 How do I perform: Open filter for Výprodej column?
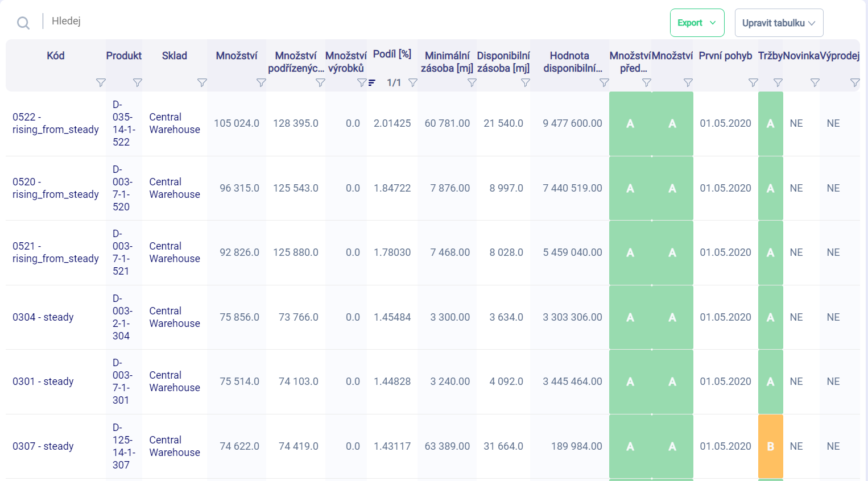tap(854, 83)
